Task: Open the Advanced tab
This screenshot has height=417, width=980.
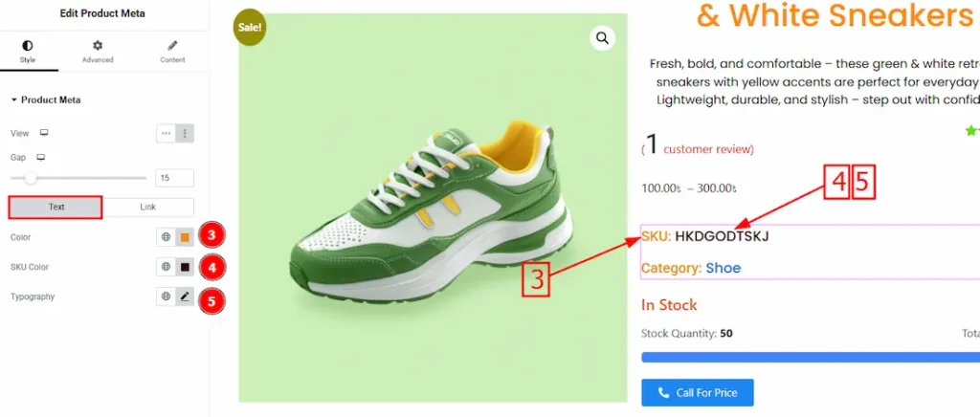Action: click(98, 52)
